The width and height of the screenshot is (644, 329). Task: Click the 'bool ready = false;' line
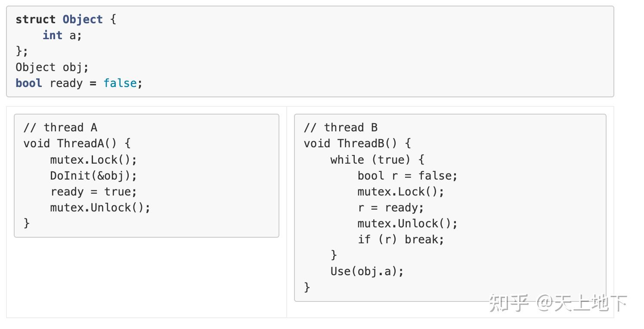click(x=79, y=83)
